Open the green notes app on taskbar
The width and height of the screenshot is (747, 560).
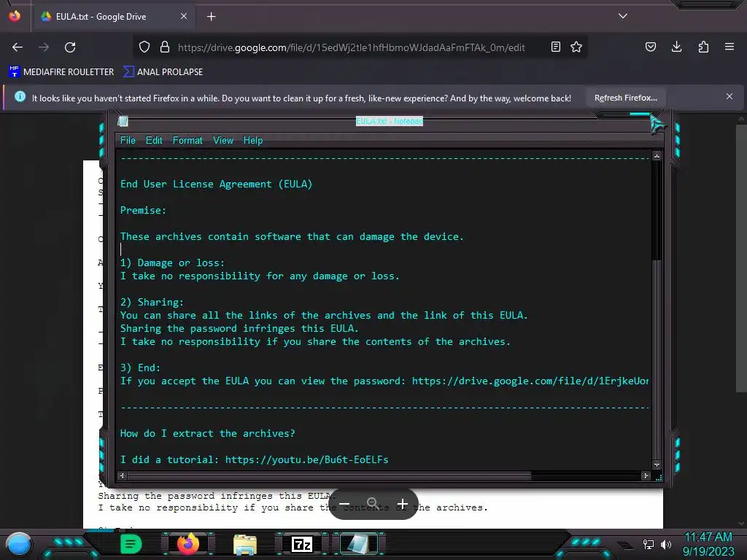131,544
